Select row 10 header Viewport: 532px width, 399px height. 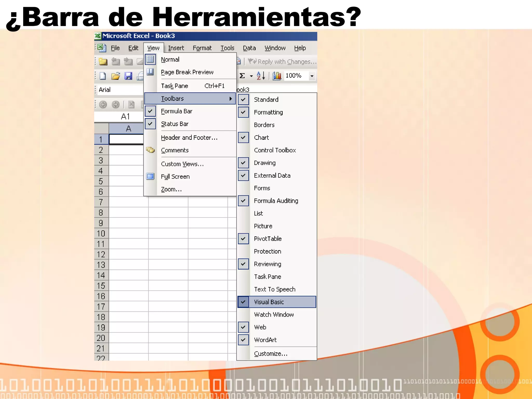coord(101,234)
